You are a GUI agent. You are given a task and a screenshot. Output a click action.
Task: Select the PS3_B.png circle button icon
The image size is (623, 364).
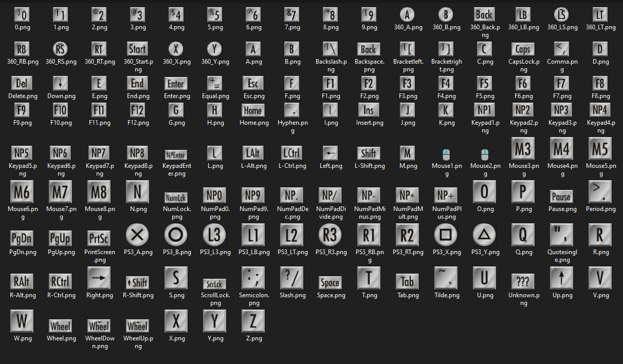[176, 235]
